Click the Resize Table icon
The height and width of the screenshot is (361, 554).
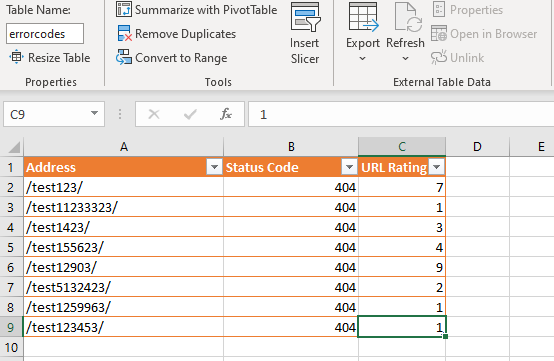pos(16,57)
